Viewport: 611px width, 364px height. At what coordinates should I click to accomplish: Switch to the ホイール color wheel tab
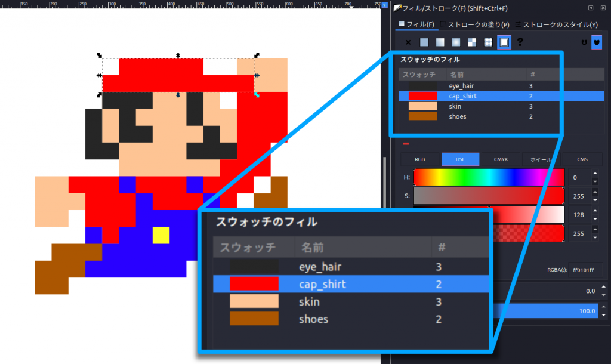click(x=541, y=159)
